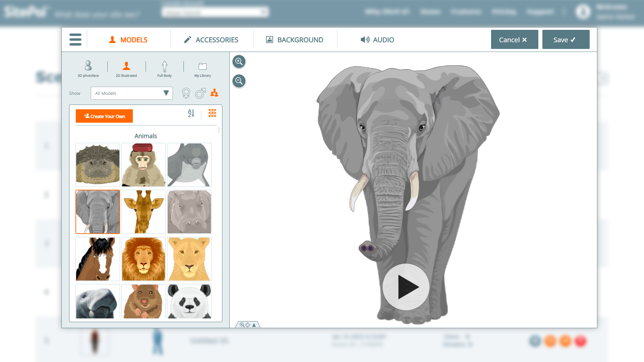Open My Library folder
The width and height of the screenshot is (644, 362).
[x=203, y=70]
